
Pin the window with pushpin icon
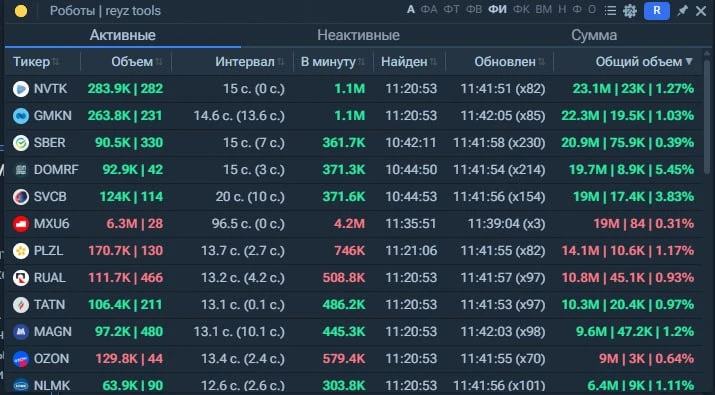point(682,10)
